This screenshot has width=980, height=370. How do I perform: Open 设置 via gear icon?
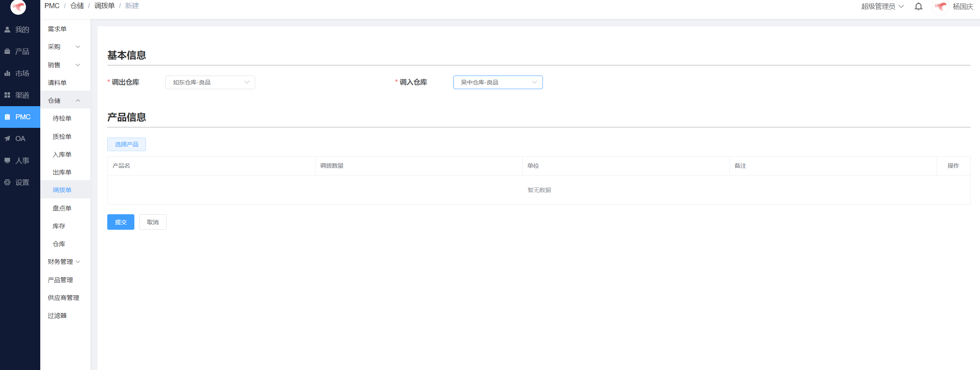[7, 182]
